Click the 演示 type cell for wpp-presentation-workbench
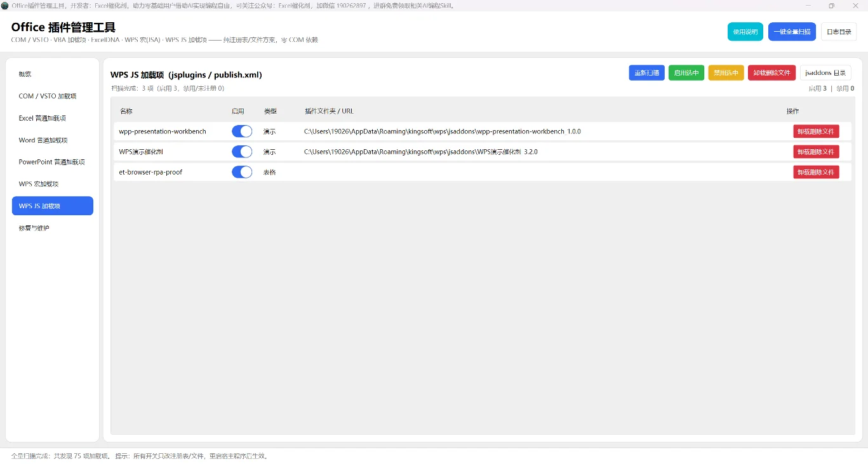The image size is (868, 464). coord(270,131)
